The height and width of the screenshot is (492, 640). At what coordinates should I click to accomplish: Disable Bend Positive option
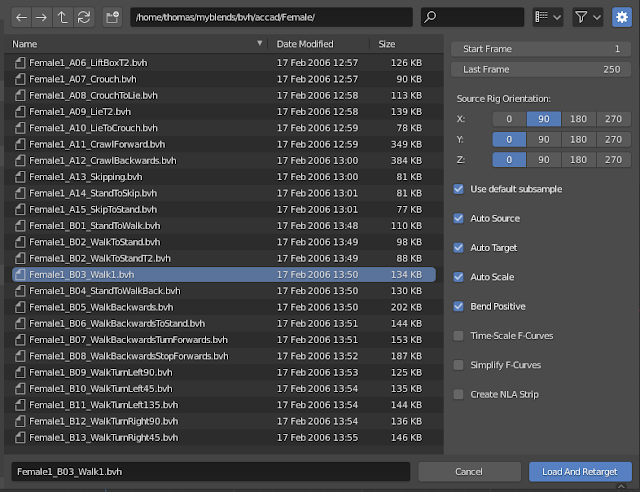pos(458,307)
